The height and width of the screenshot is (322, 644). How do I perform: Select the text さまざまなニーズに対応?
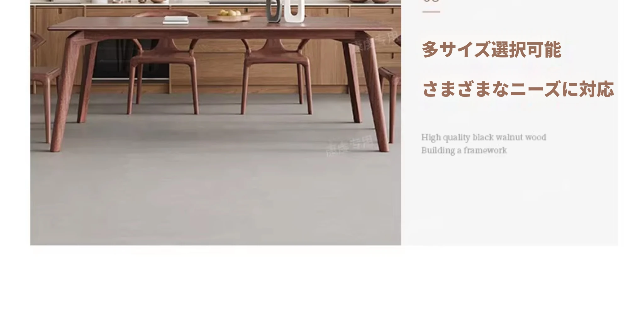tap(518, 89)
